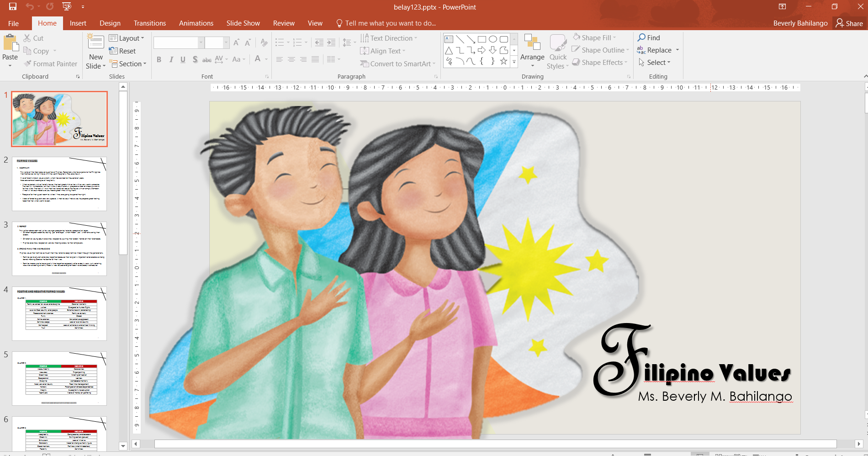Click Convert to SmartArt button

[397, 64]
